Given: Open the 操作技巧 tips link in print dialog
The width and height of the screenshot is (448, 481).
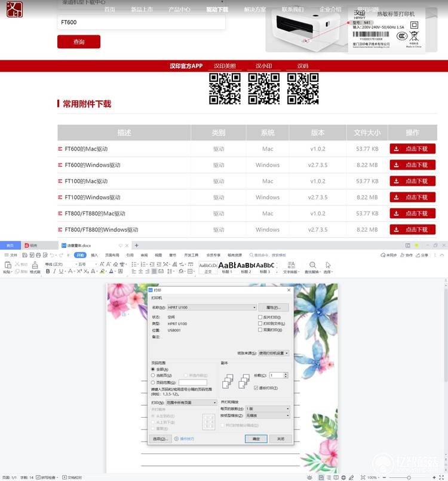Looking at the screenshot, I should pos(184,439).
